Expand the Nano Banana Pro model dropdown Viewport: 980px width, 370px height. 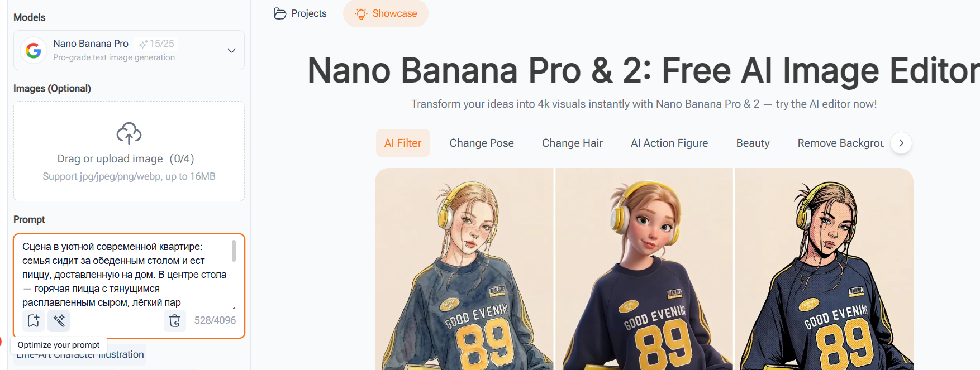tap(231, 50)
